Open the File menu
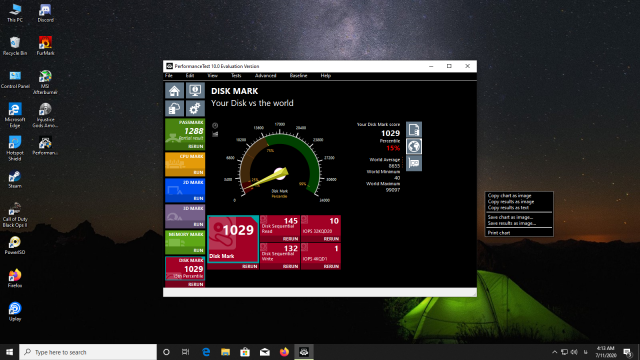The image size is (640, 360). tap(169, 76)
